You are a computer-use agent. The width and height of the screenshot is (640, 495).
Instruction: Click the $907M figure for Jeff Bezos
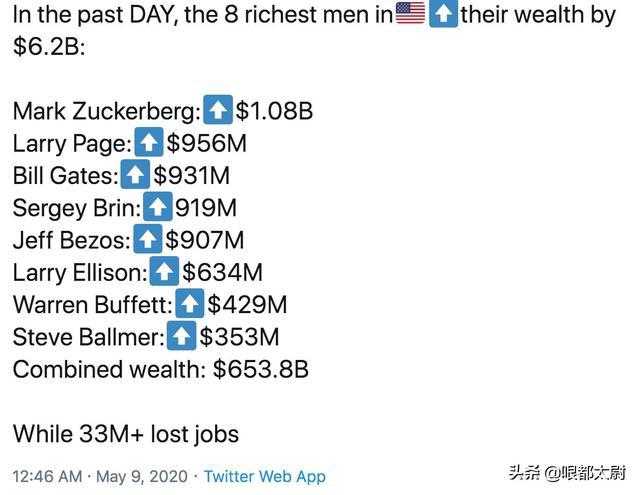coord(204,240)
